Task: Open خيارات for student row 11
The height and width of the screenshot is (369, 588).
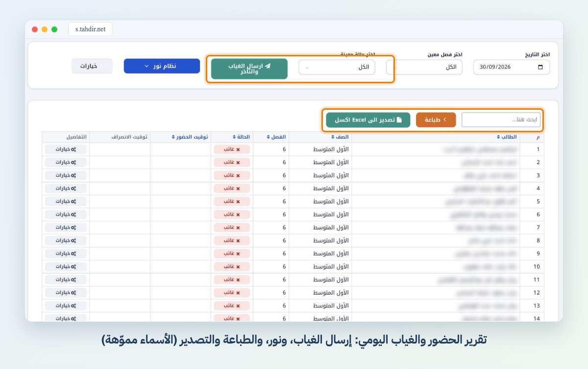Action: pyautogui.click(x=66, y=279)
